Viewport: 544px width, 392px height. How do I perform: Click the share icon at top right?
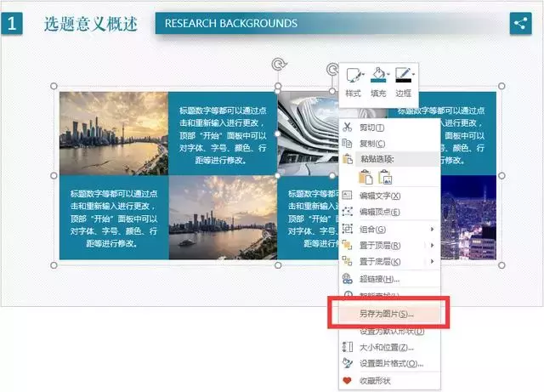pyautogui.click(x=520, y=23)
